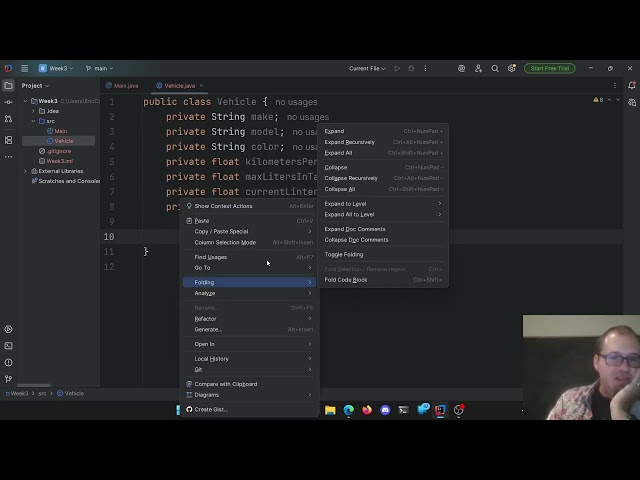Screen dimensions: 640x480
Task: Run the current file
Action: coord(397,69)
